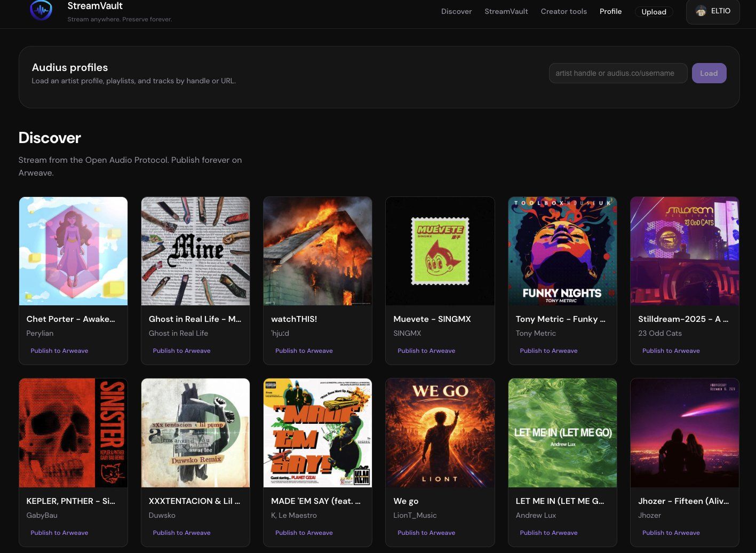Screen dimensions: 756x553
Task: Open the Profile navigation item
Action: point(610,11)
